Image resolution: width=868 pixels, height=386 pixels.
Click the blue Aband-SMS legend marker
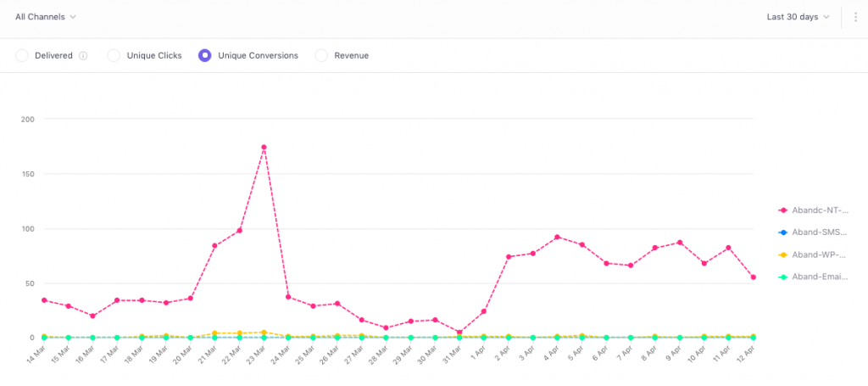pyautogui.click(x=782, y=232)
